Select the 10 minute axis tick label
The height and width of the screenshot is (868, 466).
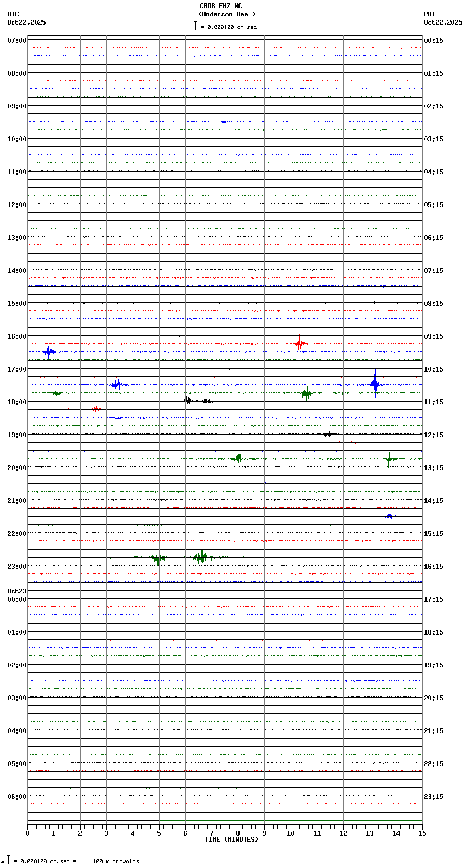pos(291,833)
